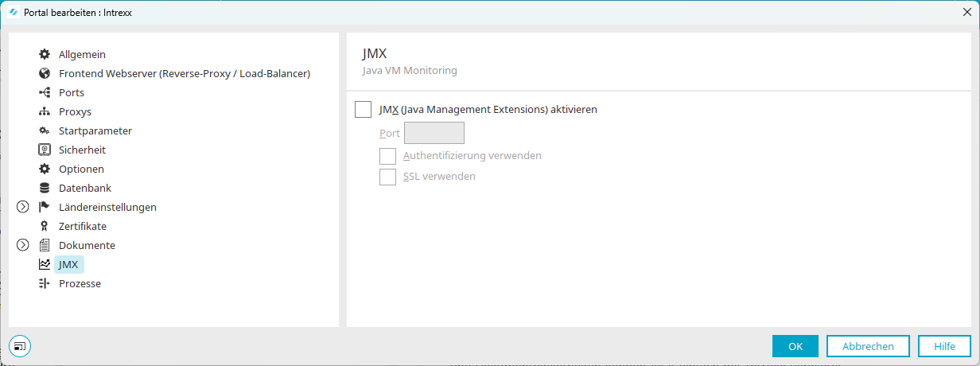Expand the Ländereinstellungen tree node
Screen dimensions: 980x366
pos(22,207)
